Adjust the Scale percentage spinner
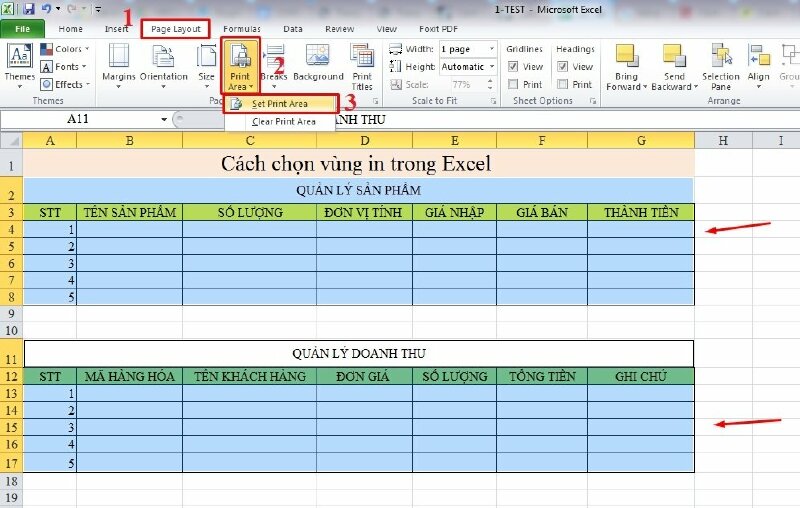800x508 pixels. point(490,85)
